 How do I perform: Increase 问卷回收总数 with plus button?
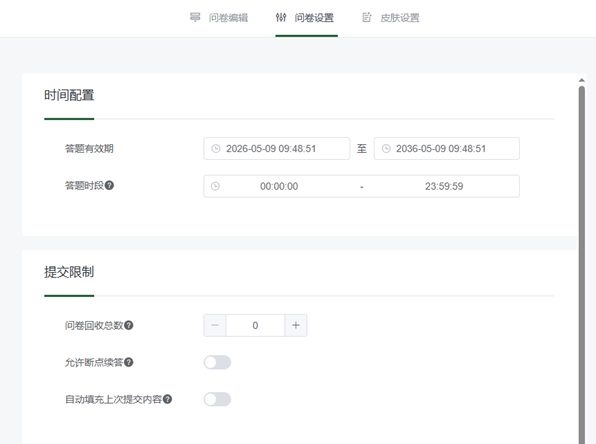(296, 325)
